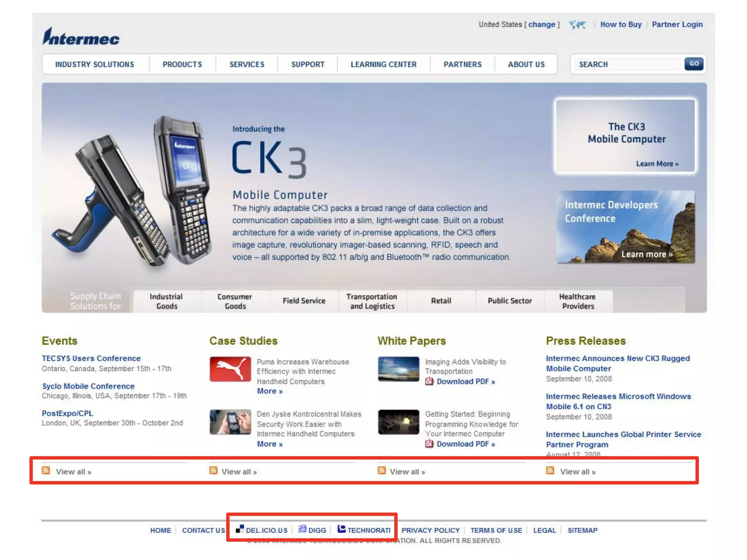Select the Field Service solutions tab
This screenshot has height=560, width=747.
click(304, 301)
